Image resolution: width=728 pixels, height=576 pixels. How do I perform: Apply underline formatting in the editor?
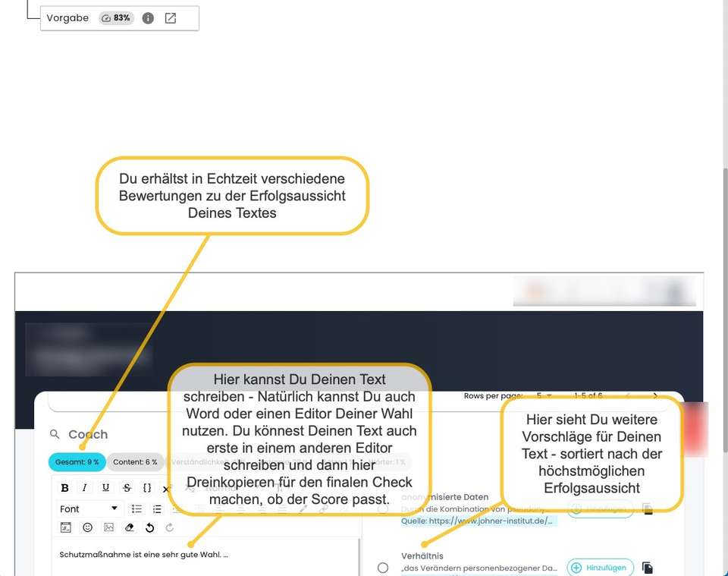coord(105,488)
